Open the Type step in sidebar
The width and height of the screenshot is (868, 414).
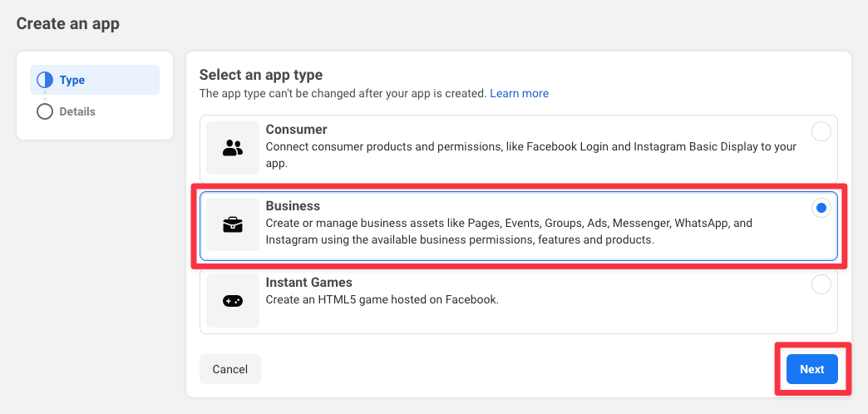(95, 80)
